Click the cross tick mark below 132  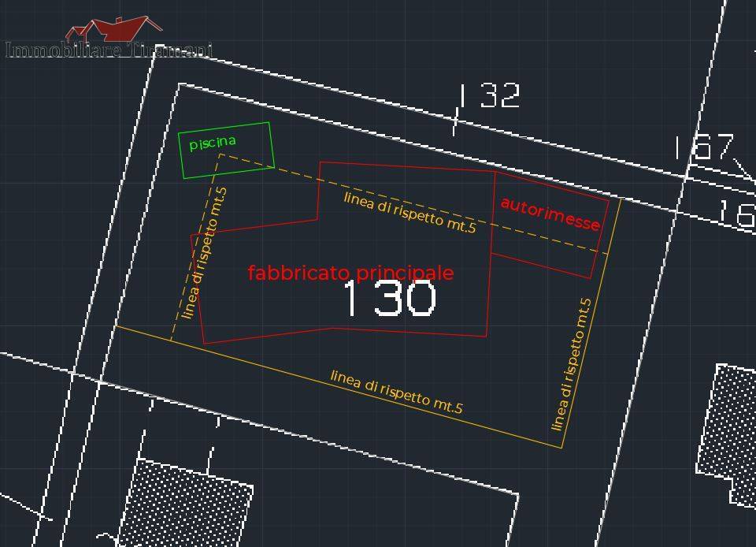(455, 122)
